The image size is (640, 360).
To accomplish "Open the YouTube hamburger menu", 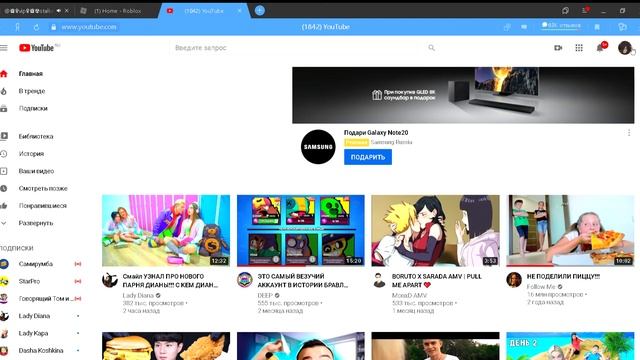I will click(4, 48).
